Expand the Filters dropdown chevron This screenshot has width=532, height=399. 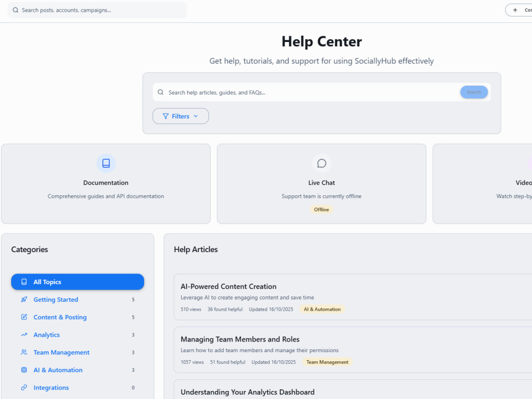[196, 117]
